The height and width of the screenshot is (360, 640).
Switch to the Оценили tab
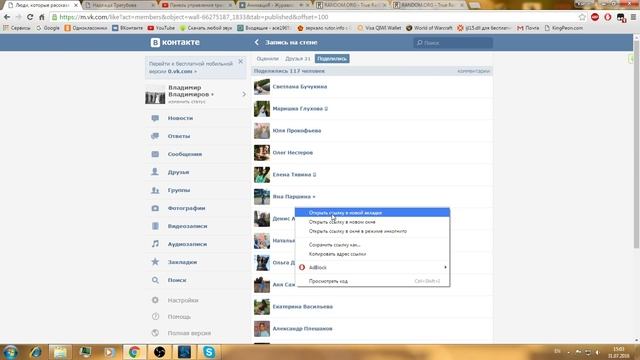(x=267, y=59)
